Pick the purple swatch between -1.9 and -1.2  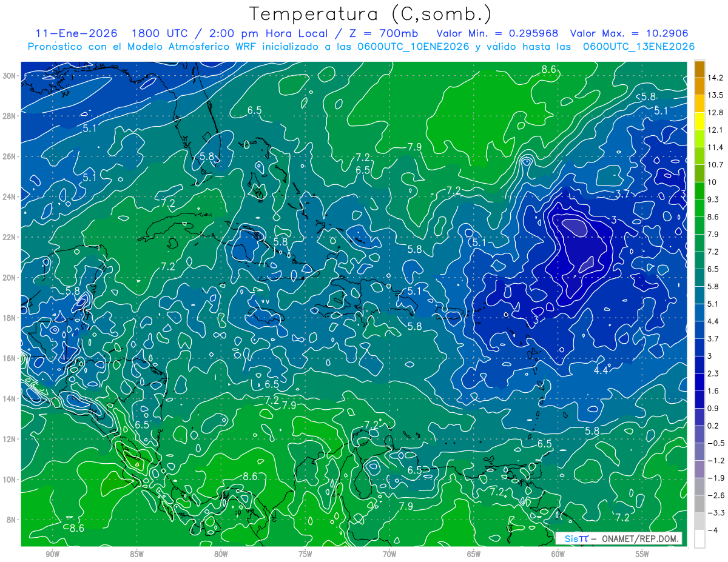tap(699, 469)
